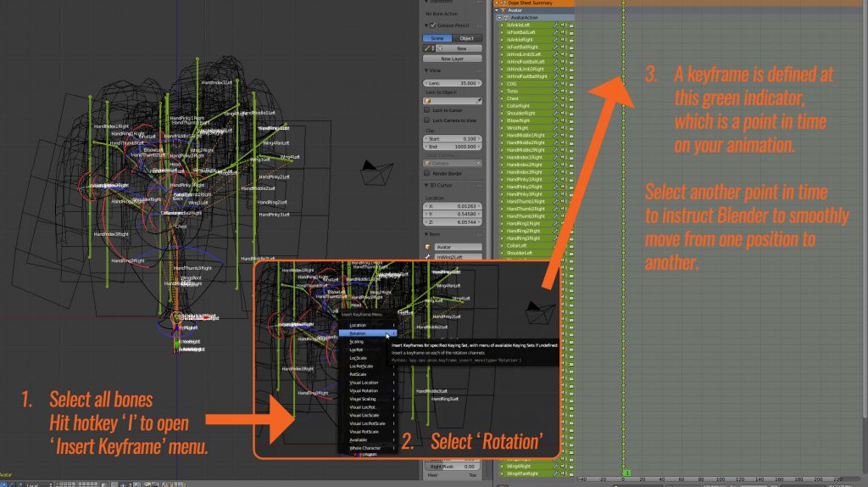
Task: Select the HandRing1Right channel name
Action: [x=522, y=223]
